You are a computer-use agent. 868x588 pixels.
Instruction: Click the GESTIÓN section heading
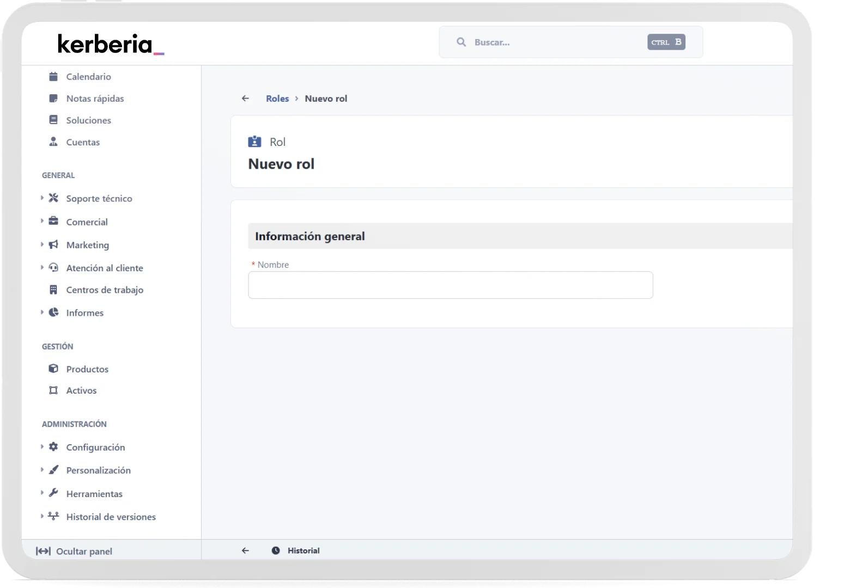[x=57, y=346]
